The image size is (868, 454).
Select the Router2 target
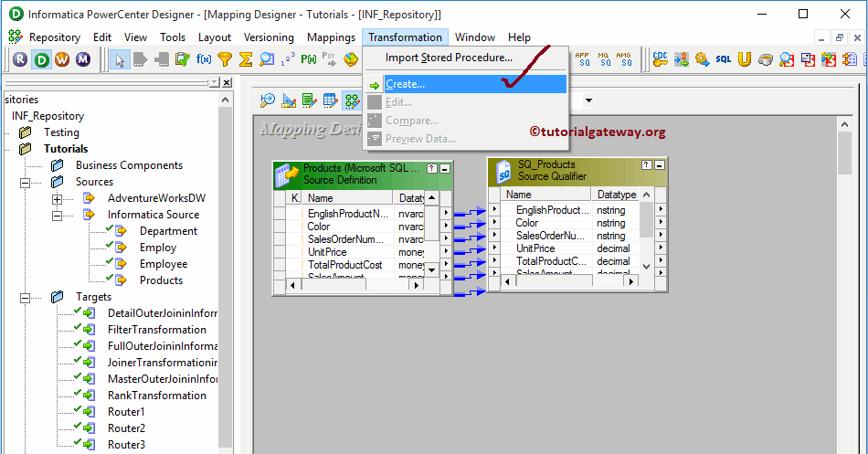click(126, 428)
